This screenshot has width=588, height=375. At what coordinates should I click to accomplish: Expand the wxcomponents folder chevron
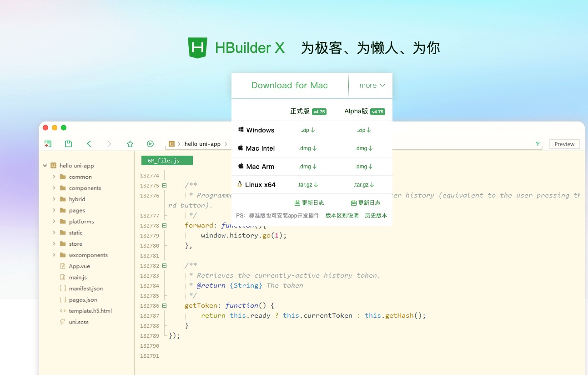click(x=54, y=255)
